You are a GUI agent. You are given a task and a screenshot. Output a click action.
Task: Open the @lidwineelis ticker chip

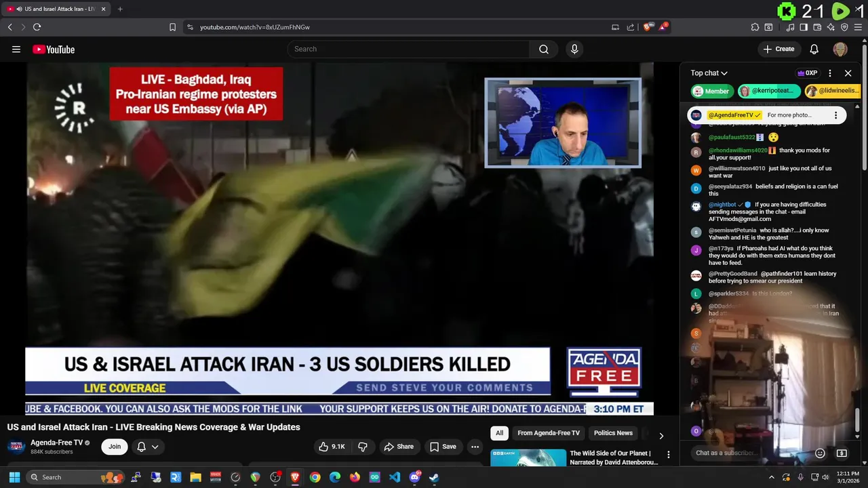[x=833, y=91]
